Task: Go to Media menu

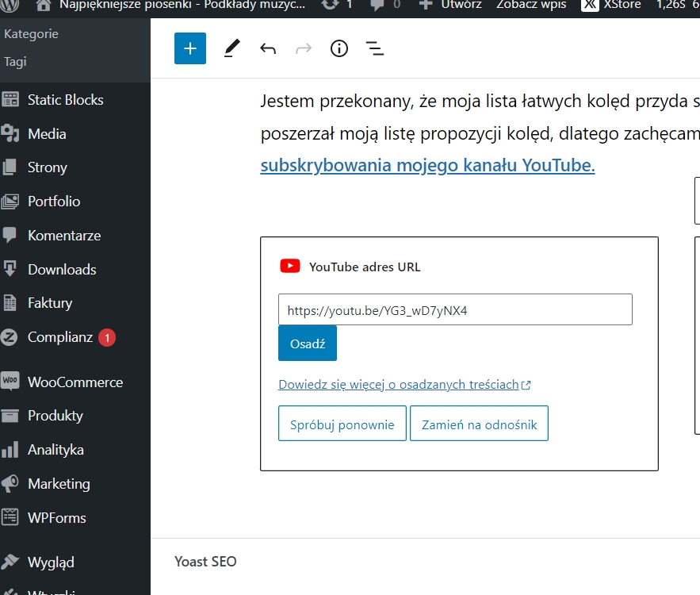Action: click(x=47, y=134)
